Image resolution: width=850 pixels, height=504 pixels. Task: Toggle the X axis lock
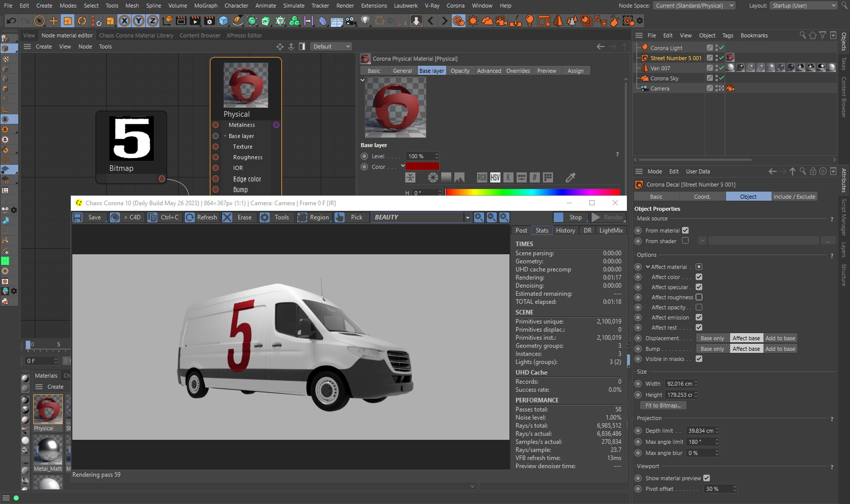pyautogui.click(x=124, y=21)
